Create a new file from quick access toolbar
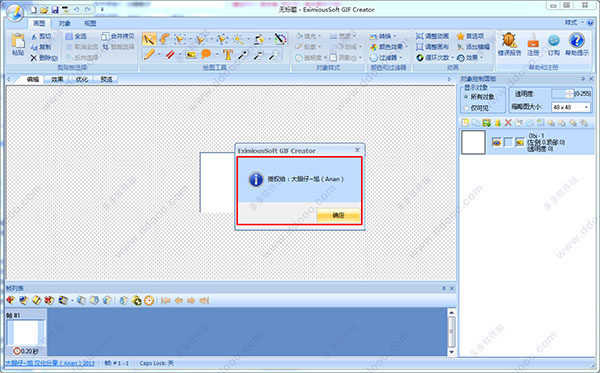600x373 pixels. pyautogui.click(x=34, y=10)
